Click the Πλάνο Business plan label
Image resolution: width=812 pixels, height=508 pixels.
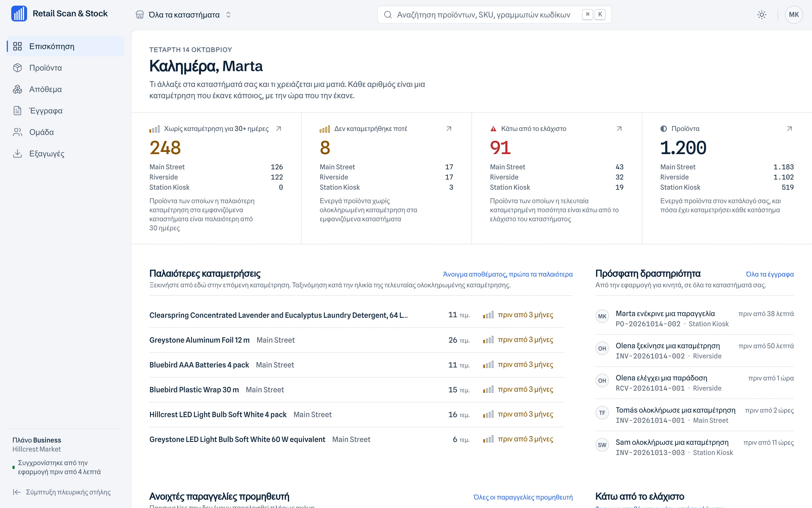pos(37,440)
